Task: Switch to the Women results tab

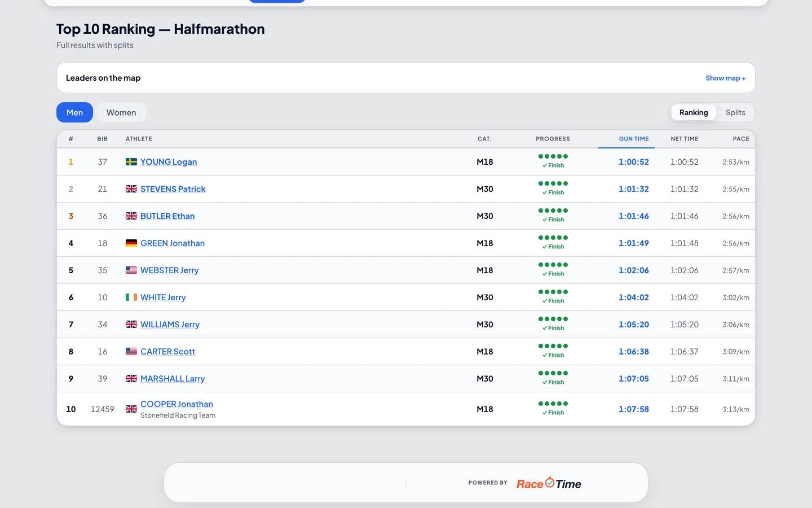Action: click(x=121, y=112)
